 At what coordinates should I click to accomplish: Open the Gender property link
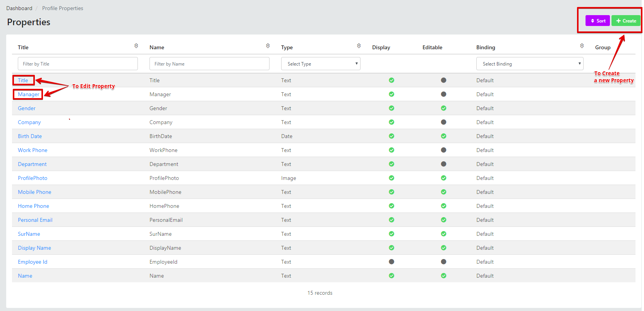(x=27, y=108)
